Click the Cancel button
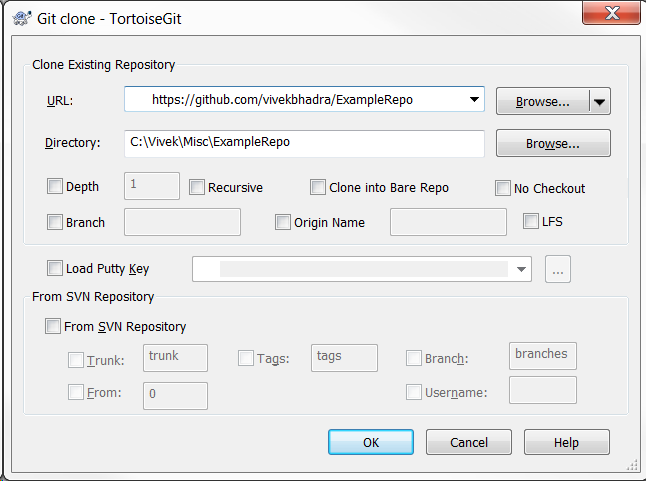 coord(469,442)
